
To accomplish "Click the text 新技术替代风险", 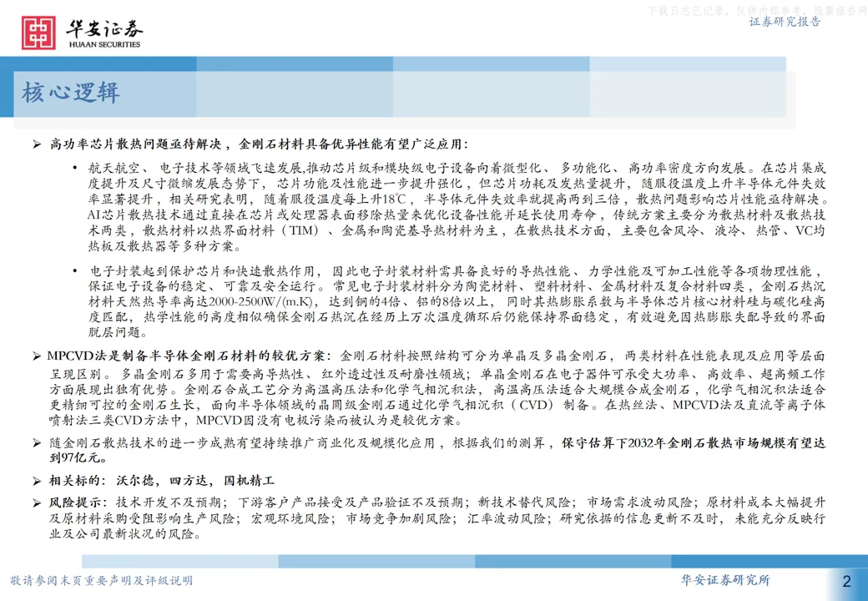I will [523, 503].
